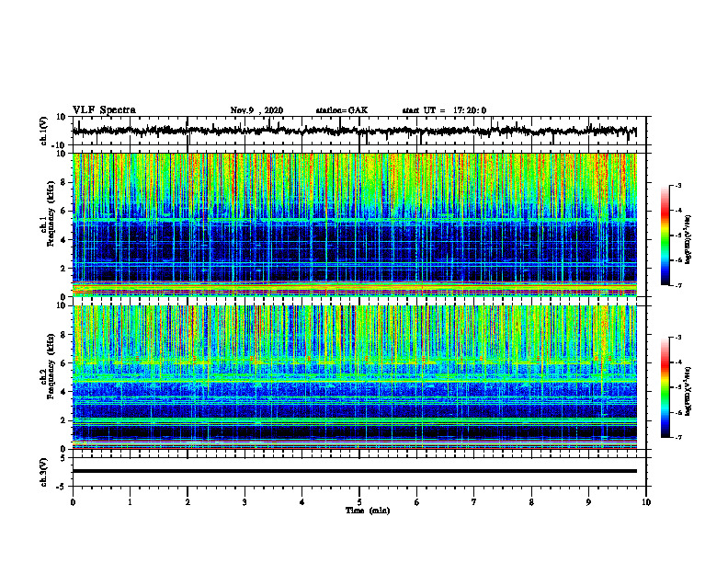Click the ch.2 spectrogram panel

pos(354,377)
